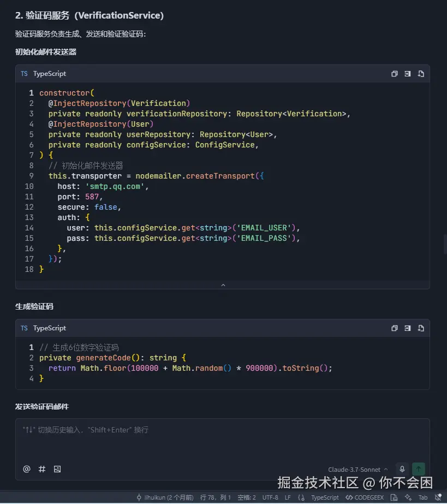Change UTF-8 file encoding
Viewport: 447px width, 504px height.
(270, 497)
